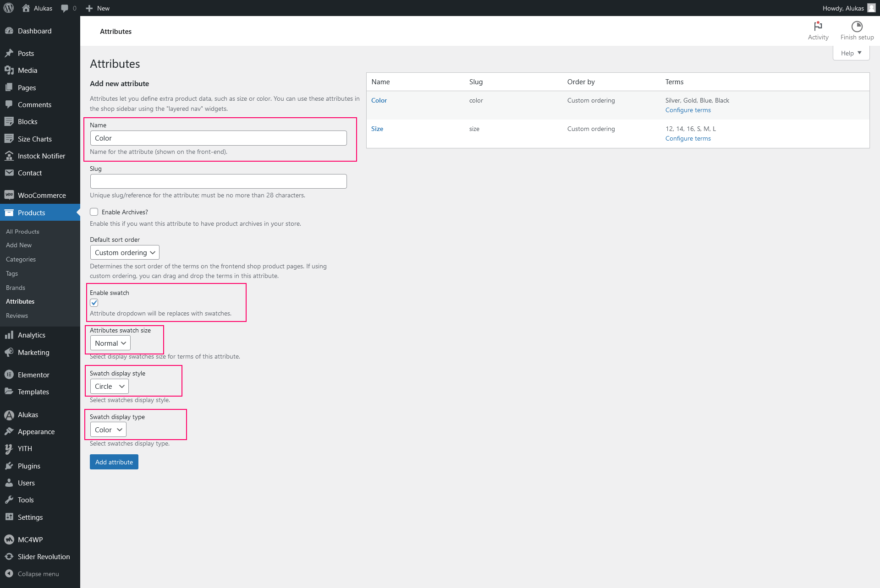880x588 pixels.
Task: Uncheck the Enable swatch checkbox
Action: click(94, 303)
